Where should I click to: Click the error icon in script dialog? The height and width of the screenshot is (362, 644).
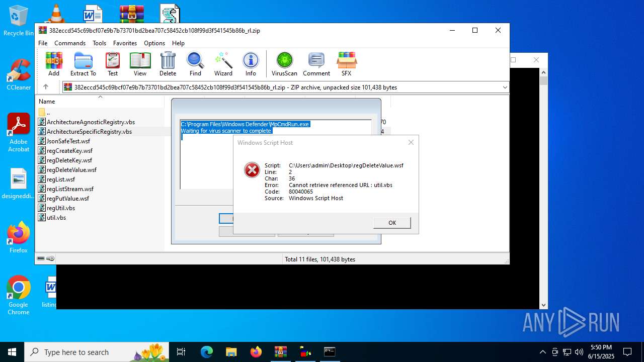(252, 170)
